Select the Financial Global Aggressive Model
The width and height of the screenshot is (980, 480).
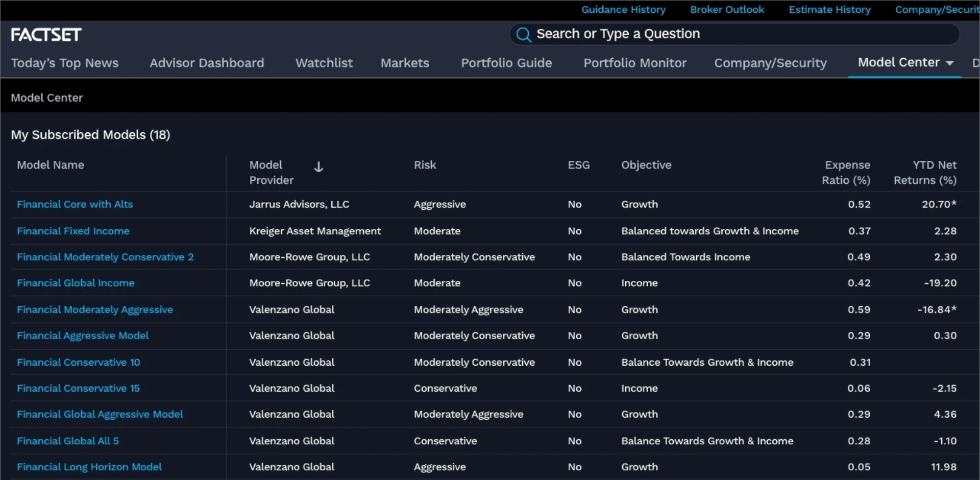(x=100, y=414)
